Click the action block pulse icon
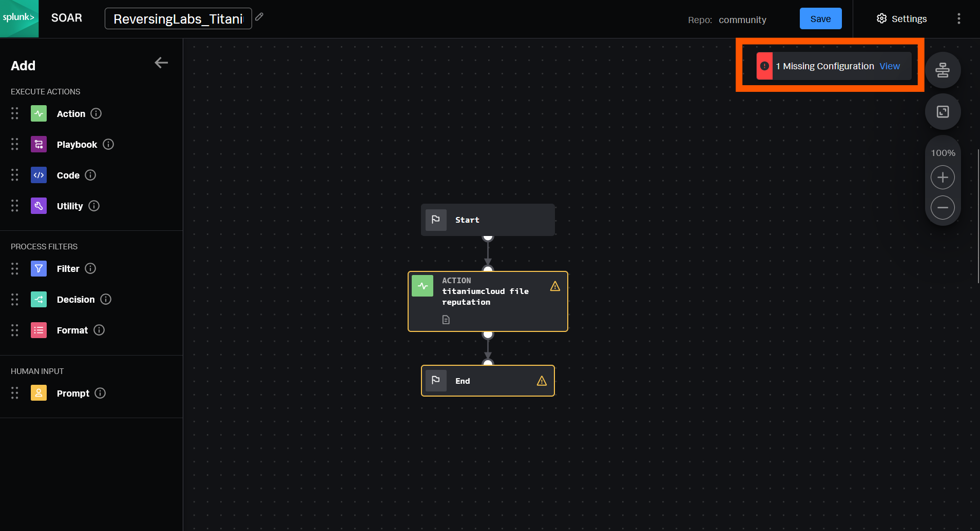 pyautogui.click(x=422, y=286)
